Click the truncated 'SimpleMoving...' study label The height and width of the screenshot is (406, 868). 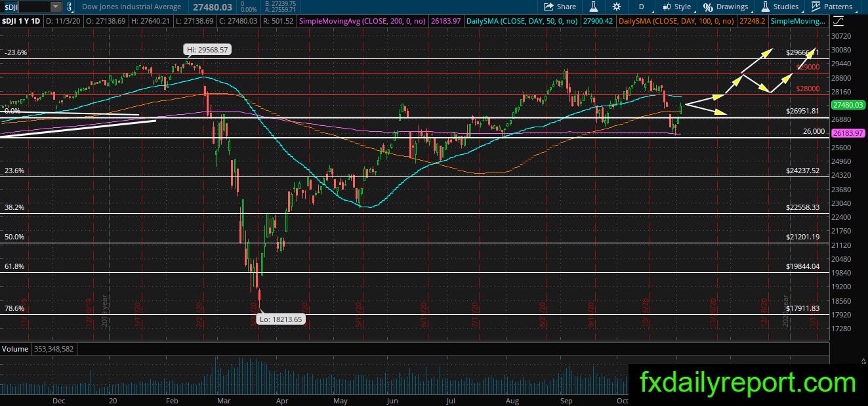pyautogui.click(x=798, y=22)
